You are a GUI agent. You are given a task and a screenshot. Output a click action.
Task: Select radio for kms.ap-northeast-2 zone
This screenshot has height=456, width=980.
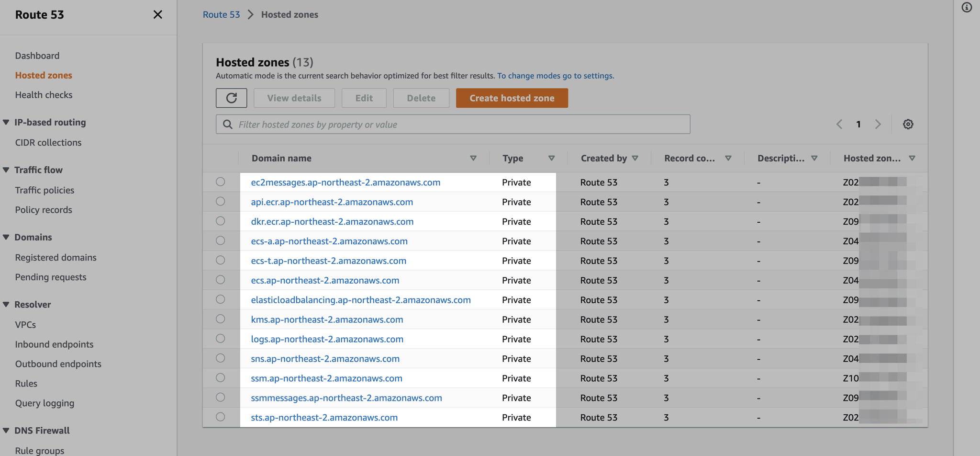(x=220, y=319)
